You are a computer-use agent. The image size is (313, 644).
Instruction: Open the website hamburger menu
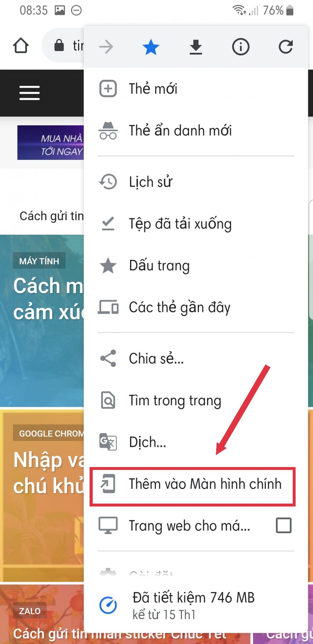tap(29, 93)
